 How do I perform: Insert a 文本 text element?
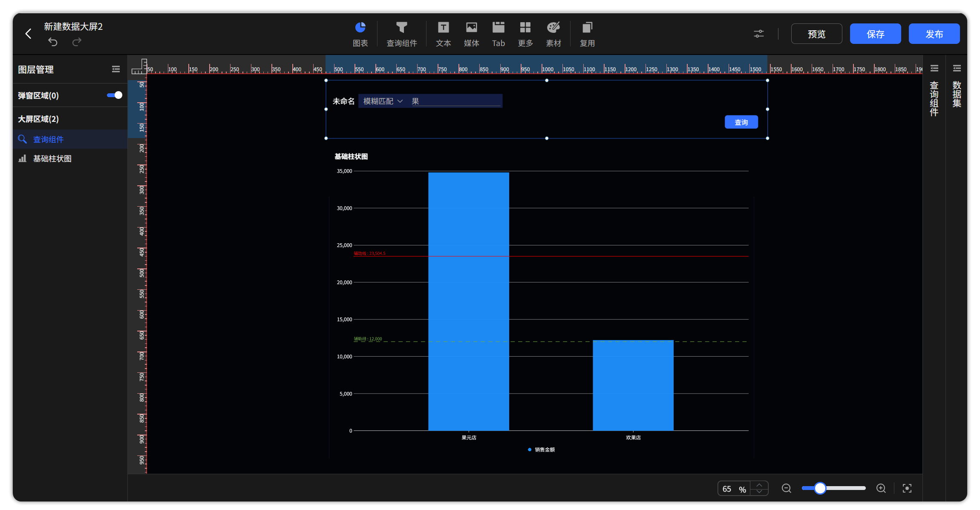tap(443, 34)
